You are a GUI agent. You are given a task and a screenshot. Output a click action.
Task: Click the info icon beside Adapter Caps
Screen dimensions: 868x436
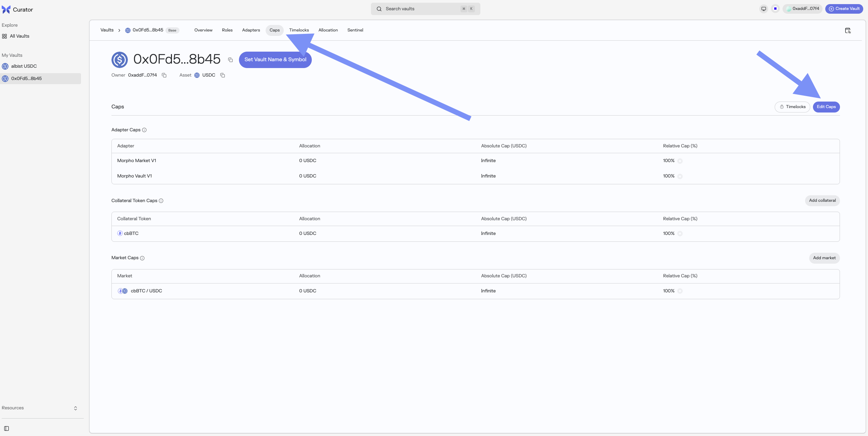pos(144,130)
